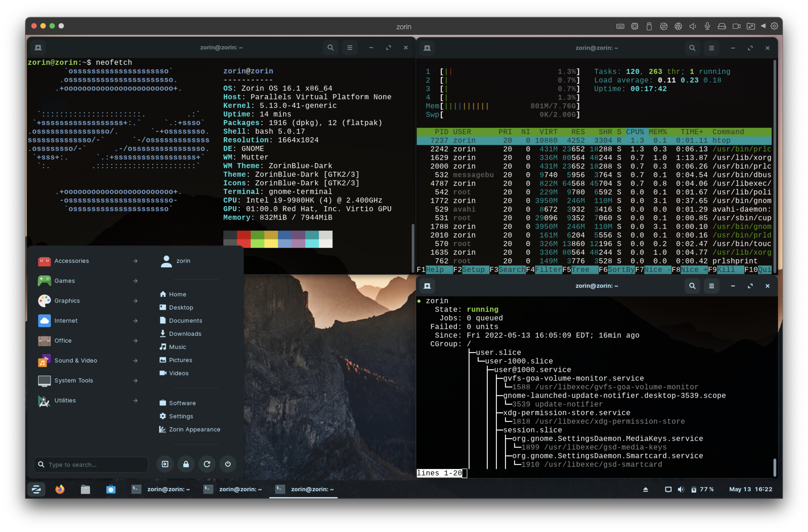The height and width of the screenshot is (532, 808).
Task: Open hamburger menu in htop terminal
Action: coord(711,48)
